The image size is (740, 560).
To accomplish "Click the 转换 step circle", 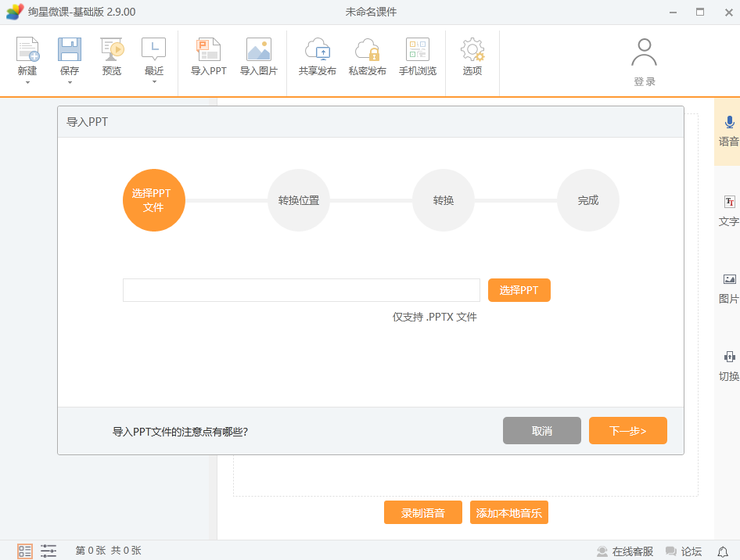I will [x=444, y=200].
